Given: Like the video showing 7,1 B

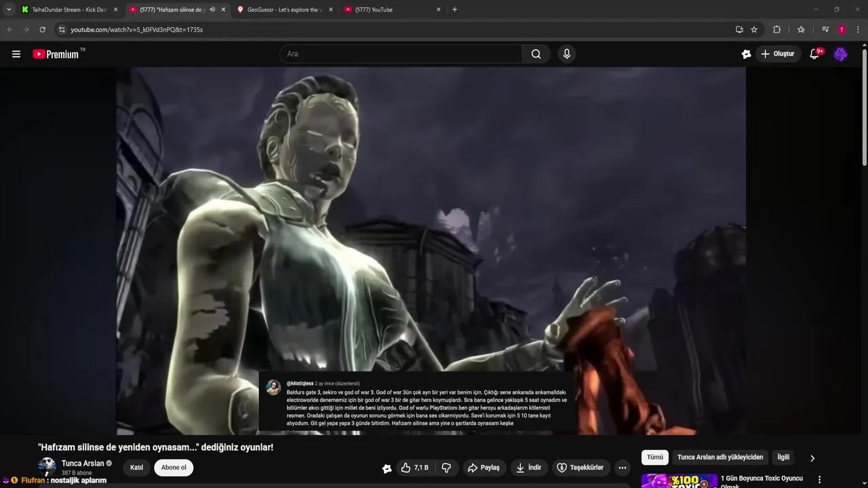Looking at the screenshot, I should [414, 468].
